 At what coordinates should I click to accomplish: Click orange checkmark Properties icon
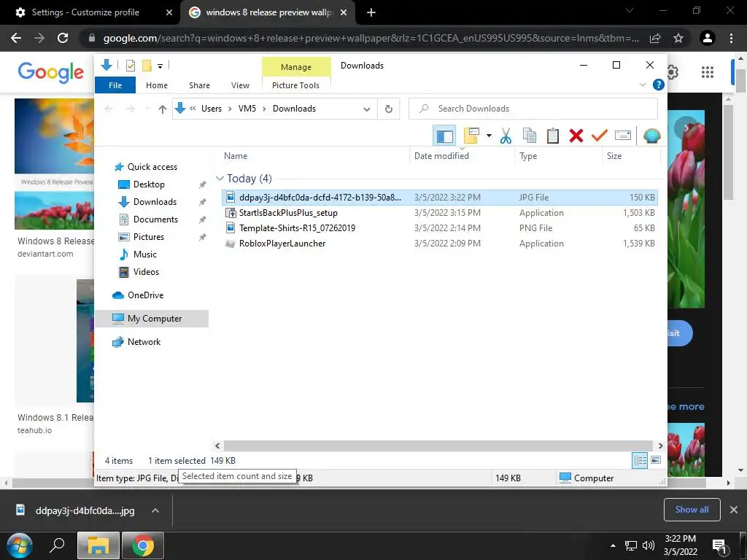pos(600,136)
